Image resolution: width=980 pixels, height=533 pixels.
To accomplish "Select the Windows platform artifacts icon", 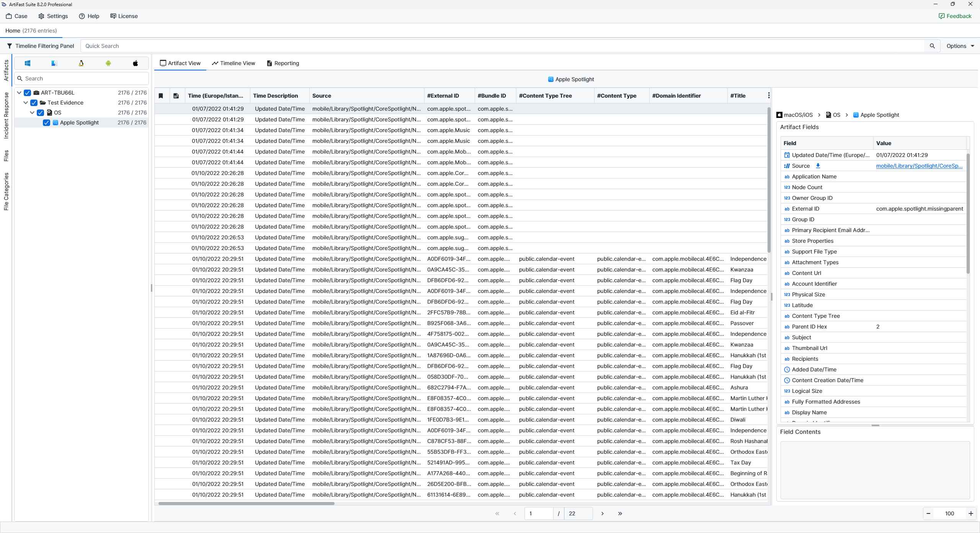I will [28, 63].
